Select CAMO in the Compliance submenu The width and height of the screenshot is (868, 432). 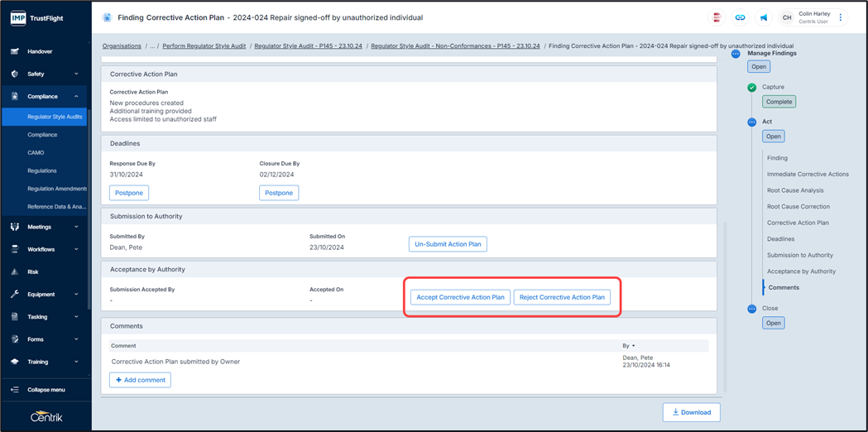tap(36, 152)
